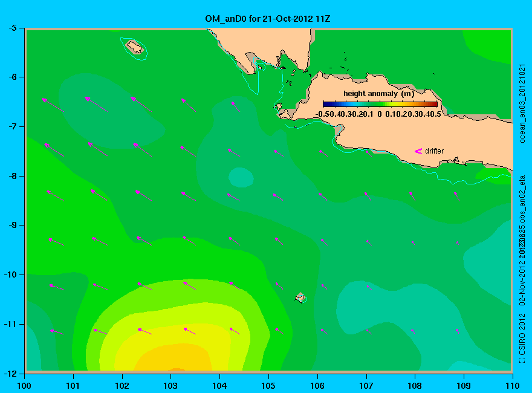Click the magenta drifter arrow symbol in legend

pos(418,151)
